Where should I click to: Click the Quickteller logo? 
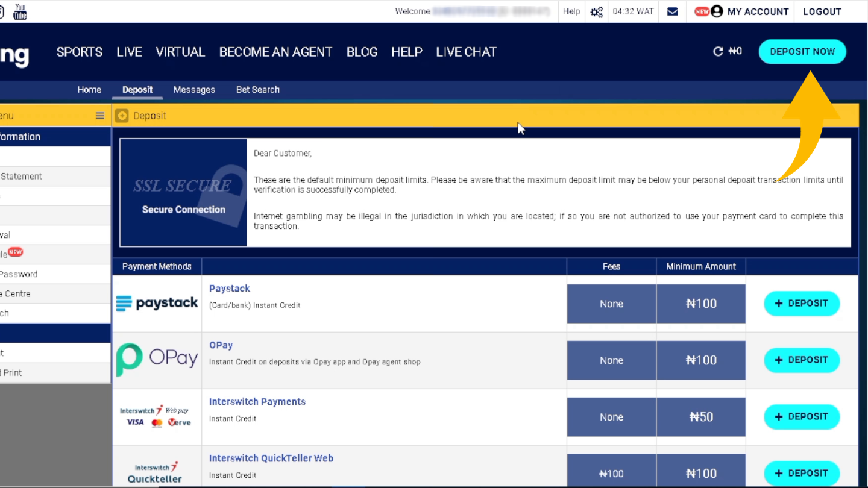tap(156, 472)
